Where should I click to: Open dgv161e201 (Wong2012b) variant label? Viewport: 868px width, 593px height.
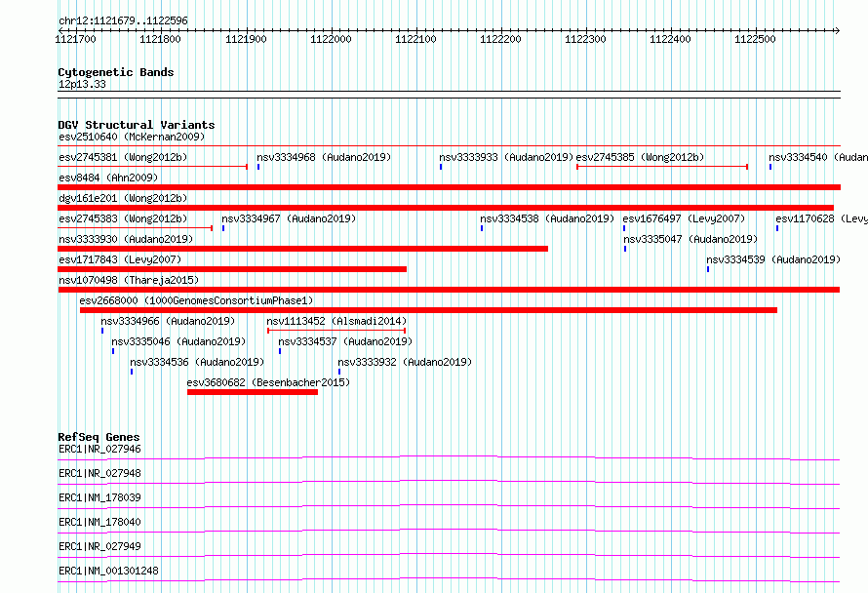[x=123, y=198]
